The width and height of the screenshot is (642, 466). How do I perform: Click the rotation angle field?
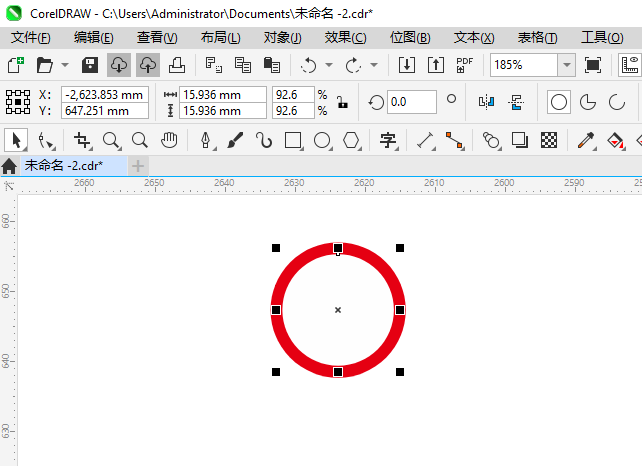click(411, 102)
